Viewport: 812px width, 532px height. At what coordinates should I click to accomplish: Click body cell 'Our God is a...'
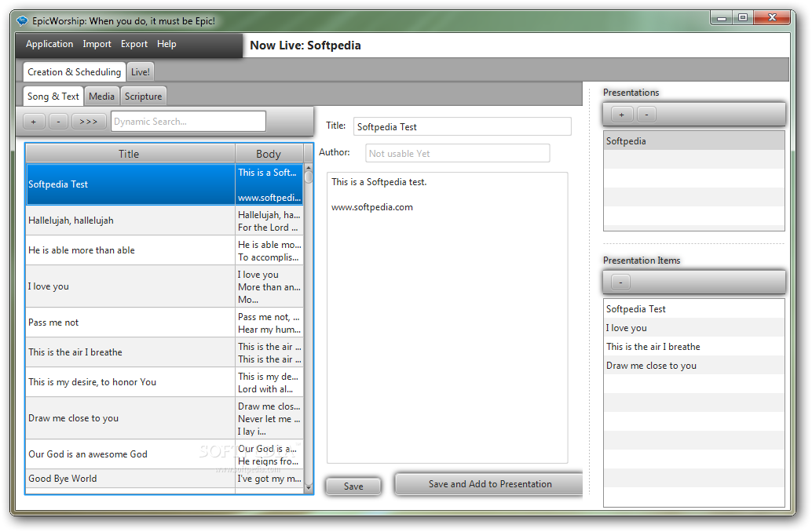(269, 454)
